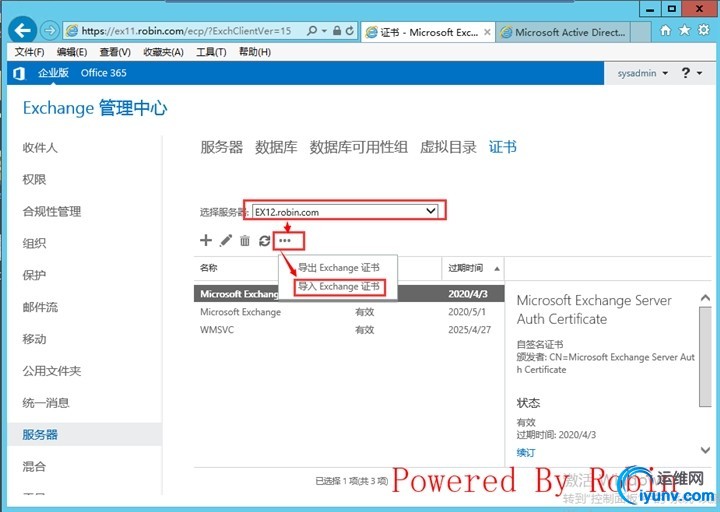Add a new certificate with plus icon
The image size is (720, 512).
coord(206,240)
